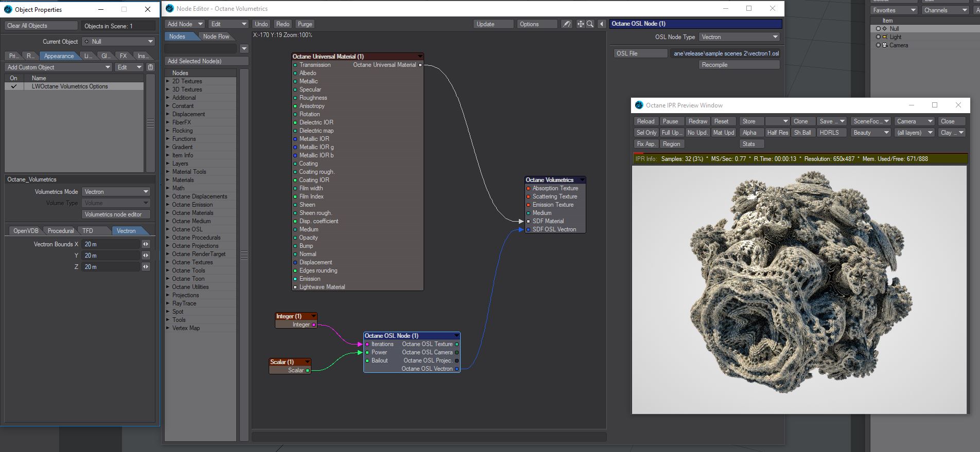Click the Vectron Bounds Y input field

tap(111, 256)
